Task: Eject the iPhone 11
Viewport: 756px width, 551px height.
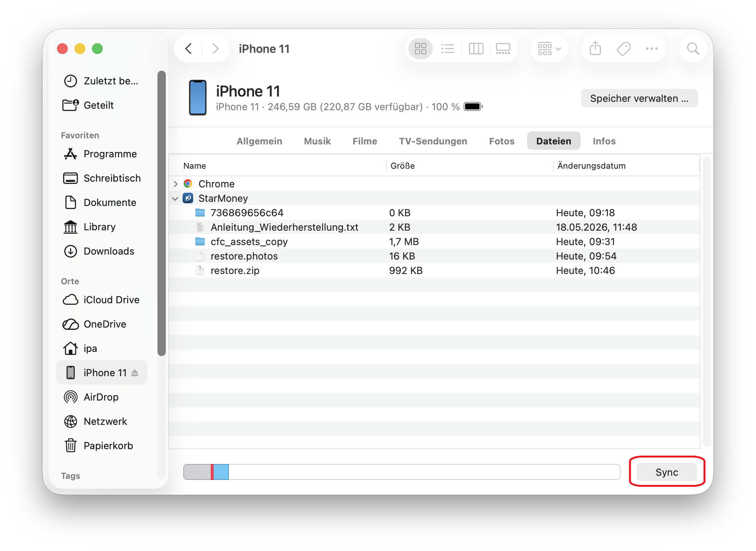Action: [135, 373]
